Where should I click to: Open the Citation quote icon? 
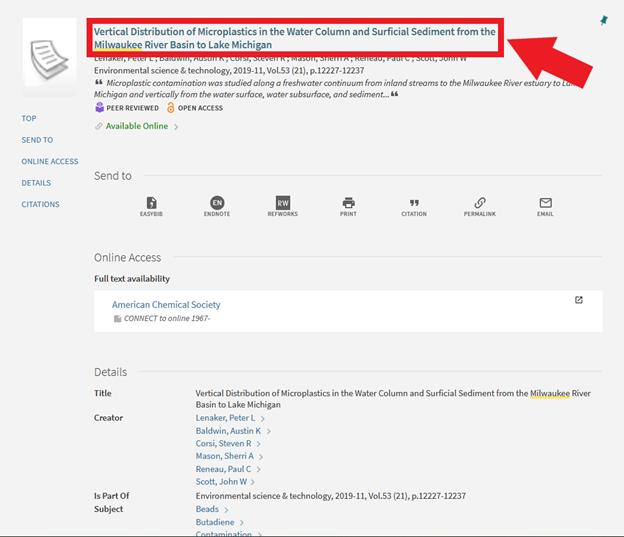tap(414, 203)
